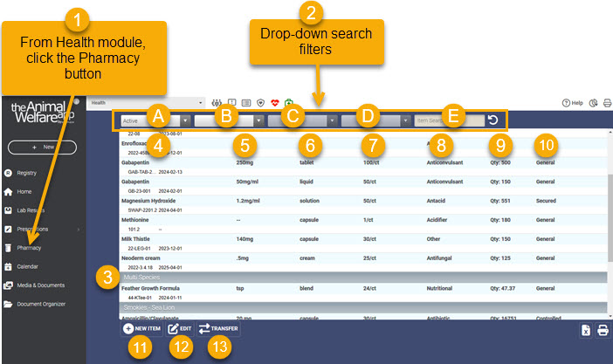Click the Qty: 47.37 cell
This screenshot has width=613, height=364.
[x=503, y=289]
